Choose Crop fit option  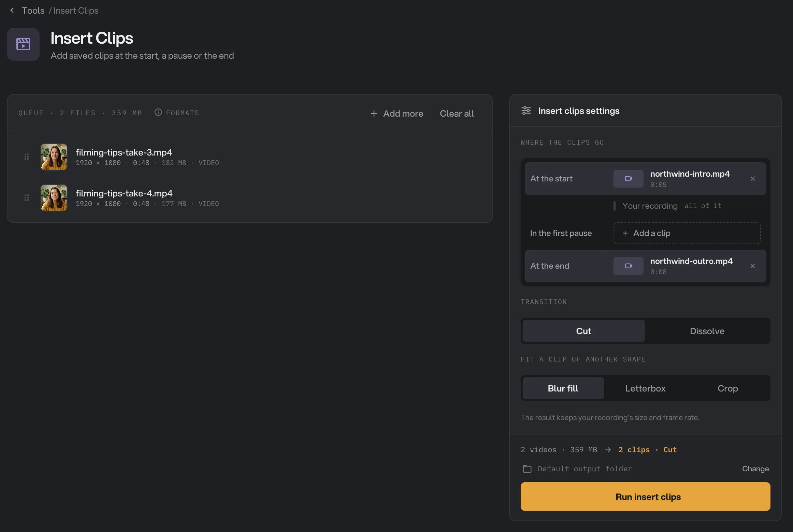(727, 388)
